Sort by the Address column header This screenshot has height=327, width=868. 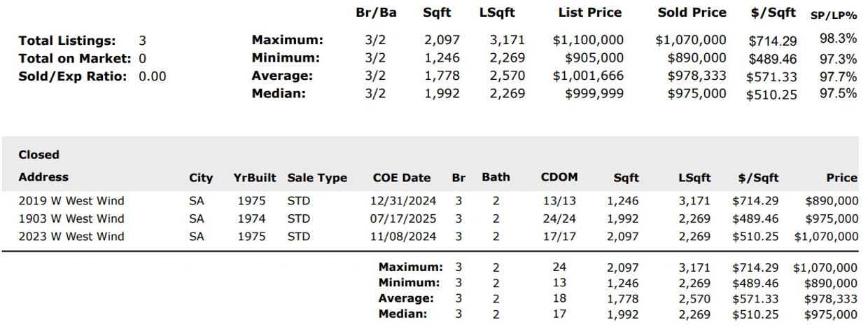(x=43, y=177)
